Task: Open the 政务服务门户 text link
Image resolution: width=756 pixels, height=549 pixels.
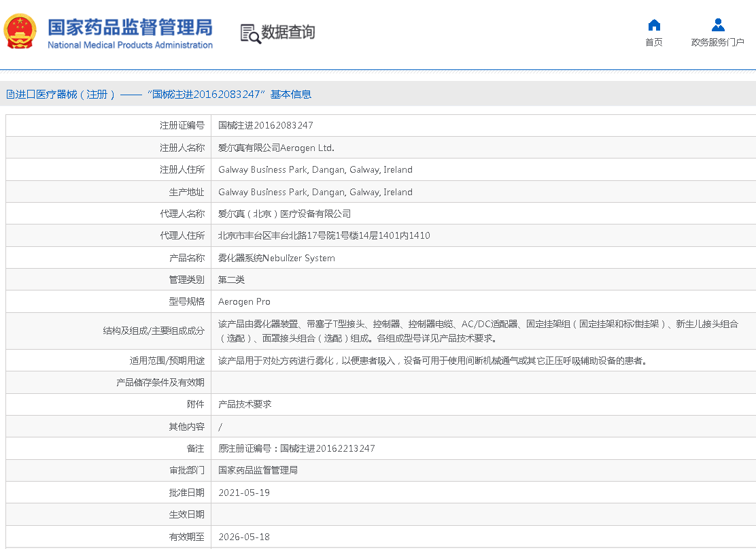Action: tap(717, 42)
